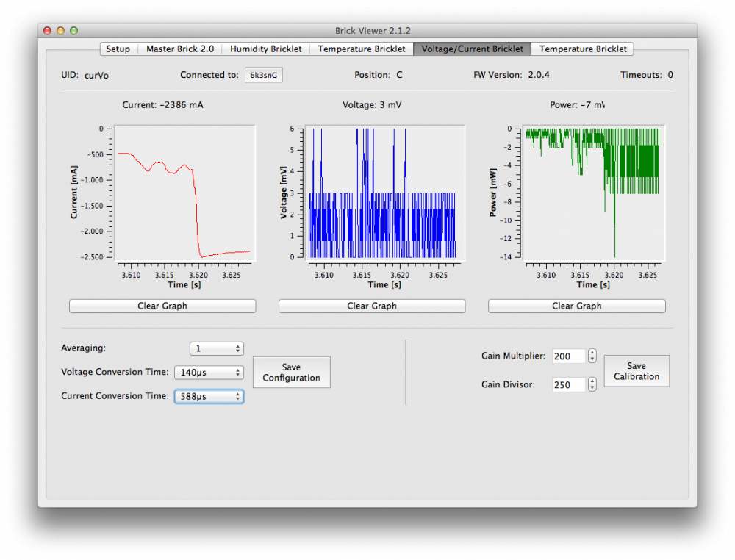Open the Averaging dropdown
Screen dimensions: 735x560
216,348
